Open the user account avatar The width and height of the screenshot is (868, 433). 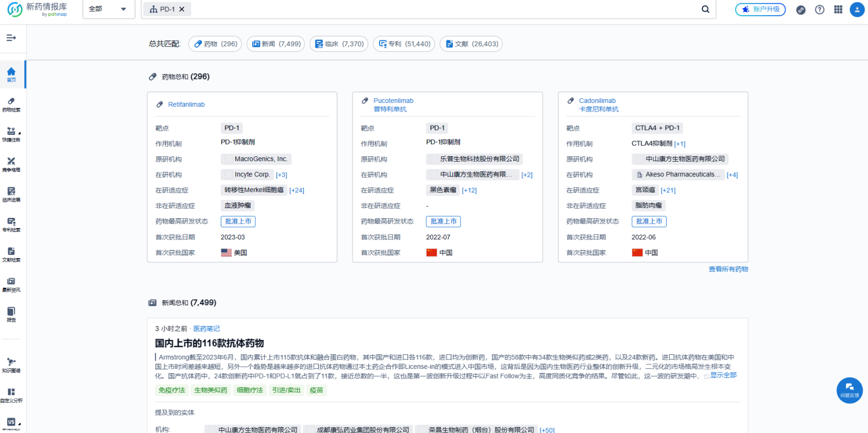(857, 10)
